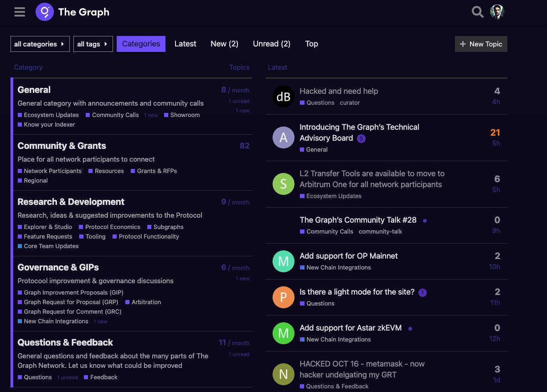Open the Showroom subcategory
This screenshot has width=547, height=392.
click(182, 115)
